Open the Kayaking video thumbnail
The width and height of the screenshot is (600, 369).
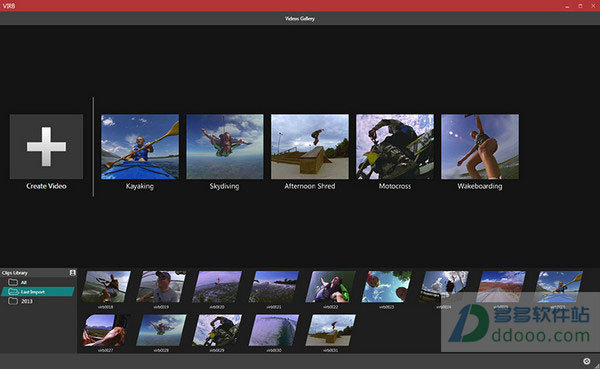(x=140, y=147)
